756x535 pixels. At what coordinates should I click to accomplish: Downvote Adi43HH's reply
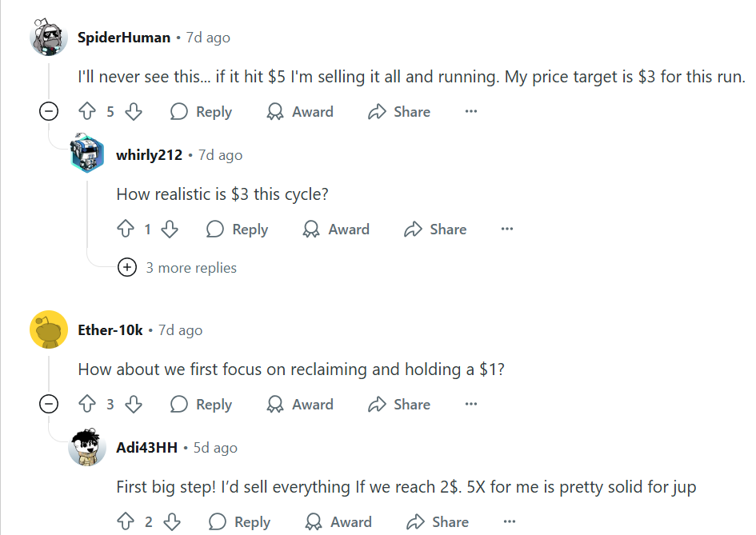(x=172, y=522)
